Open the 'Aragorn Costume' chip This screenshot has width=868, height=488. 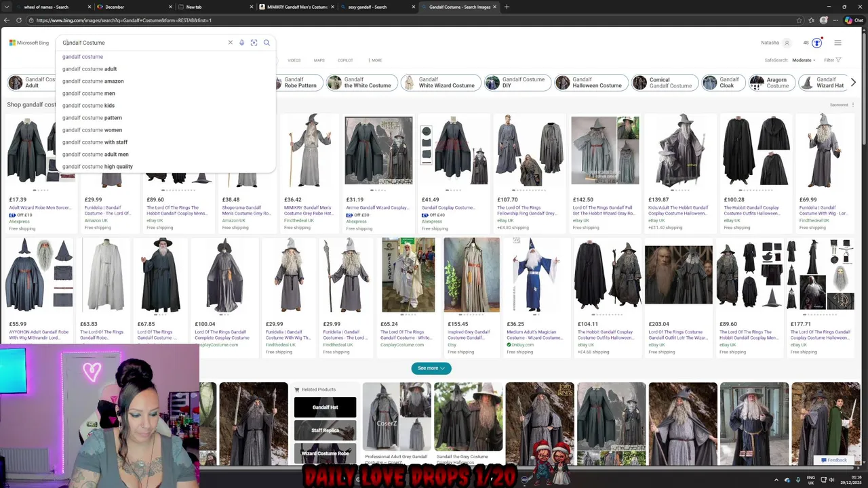(770, 83)
